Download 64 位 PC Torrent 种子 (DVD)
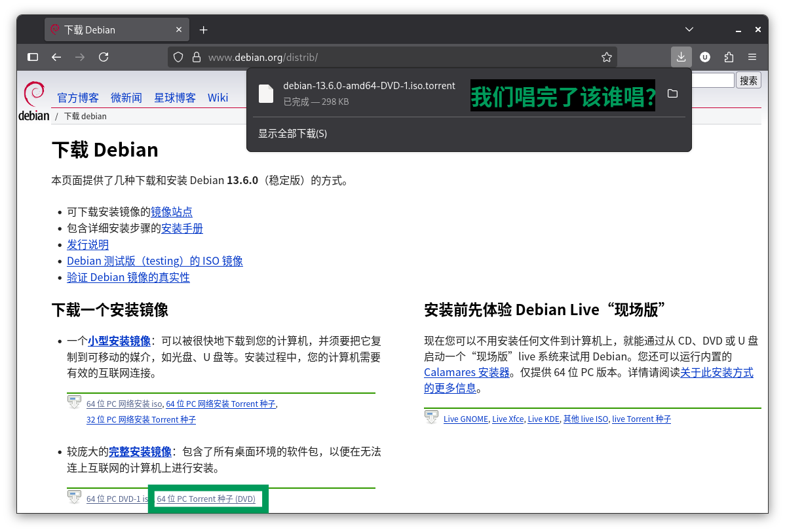Viewport: 785px width, 532px height. (x=206, y=499)
